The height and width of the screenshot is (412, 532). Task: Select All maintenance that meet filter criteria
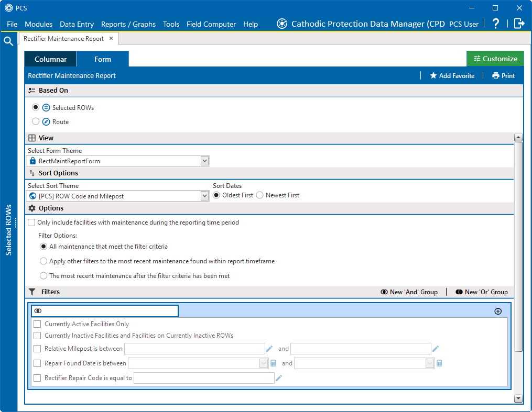(44, 247)
